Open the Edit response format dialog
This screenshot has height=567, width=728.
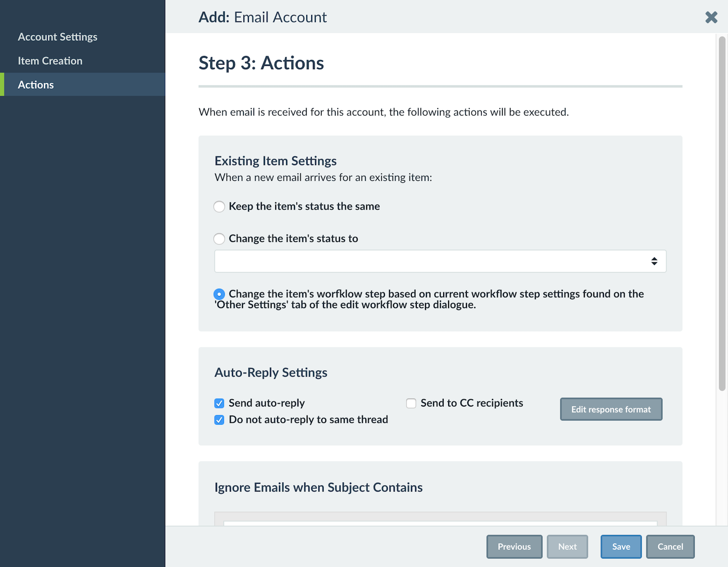point(611,409)
